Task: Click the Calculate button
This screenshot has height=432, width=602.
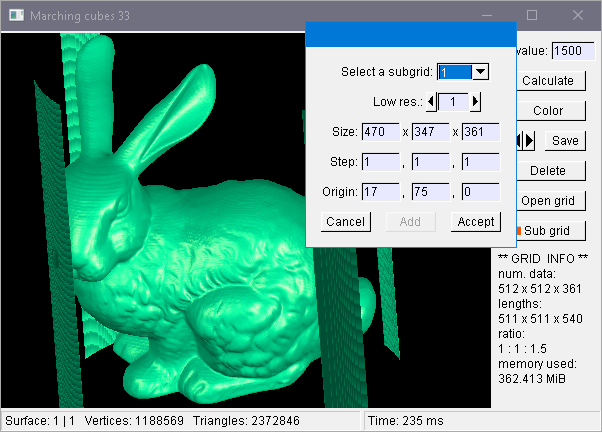Action: click(x=548, y=80)
